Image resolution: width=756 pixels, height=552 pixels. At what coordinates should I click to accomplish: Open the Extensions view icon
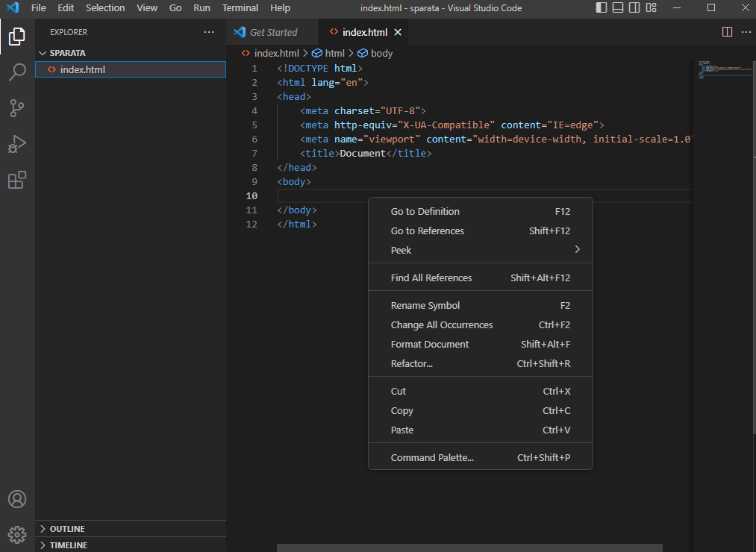(17, 180)
